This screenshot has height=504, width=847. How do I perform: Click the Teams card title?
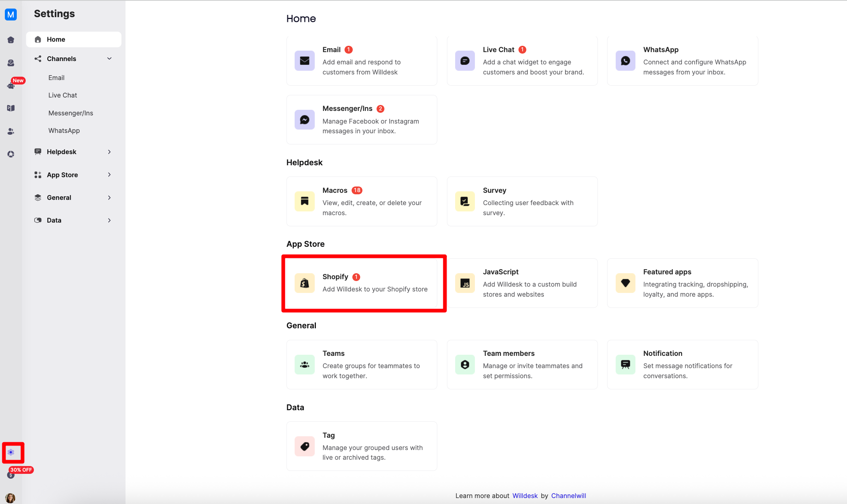tap(333, 354)
